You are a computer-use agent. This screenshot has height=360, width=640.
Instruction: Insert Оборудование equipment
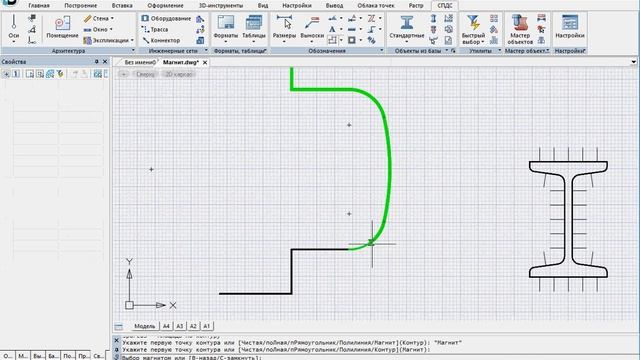pyautogui.click(x=166, y=18)
